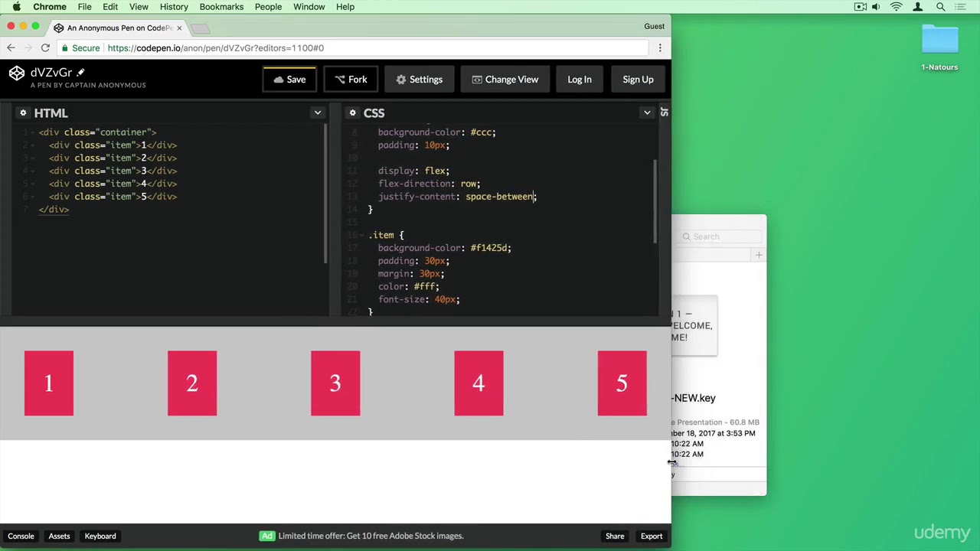Open Change View options
Viewport: 980px width, 551px height.
505,80
